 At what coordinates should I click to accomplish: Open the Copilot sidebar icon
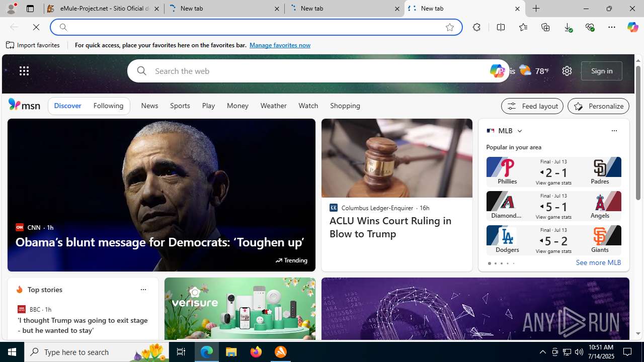pyautogui.click(x=632, y=27)
